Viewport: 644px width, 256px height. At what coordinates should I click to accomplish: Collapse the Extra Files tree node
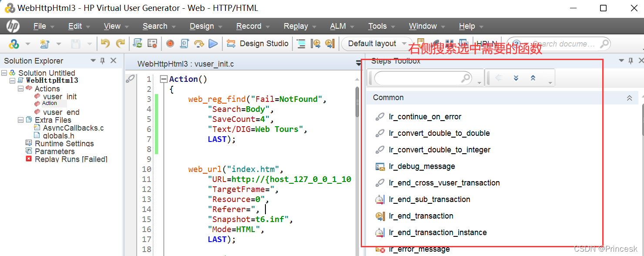pos(20,120)
